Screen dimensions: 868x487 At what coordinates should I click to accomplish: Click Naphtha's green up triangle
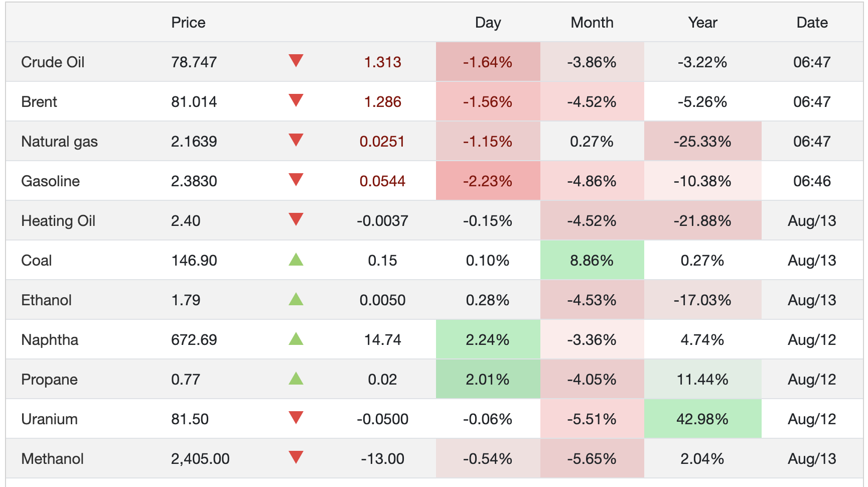296,338
